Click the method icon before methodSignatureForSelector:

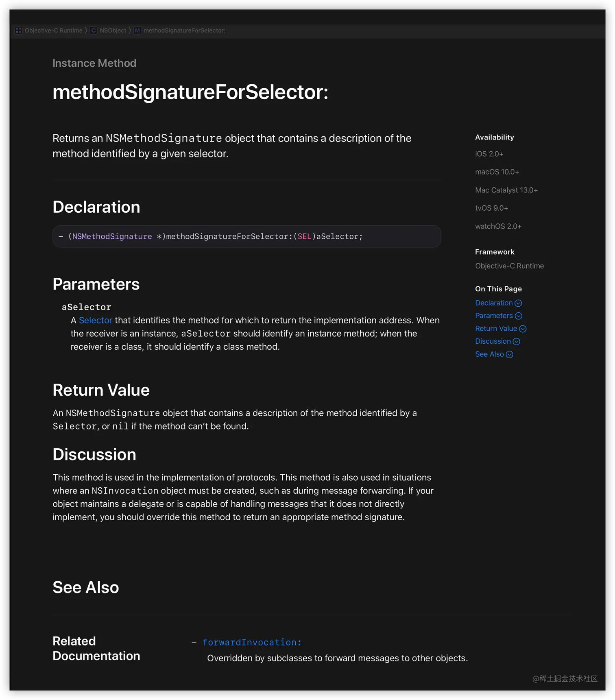[137, 30]
